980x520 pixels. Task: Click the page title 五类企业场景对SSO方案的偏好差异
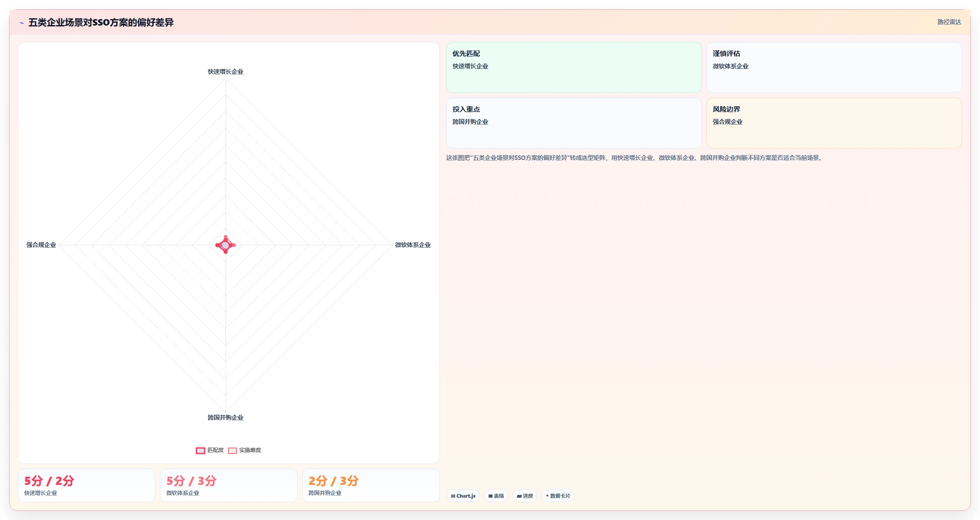point(101,22)
